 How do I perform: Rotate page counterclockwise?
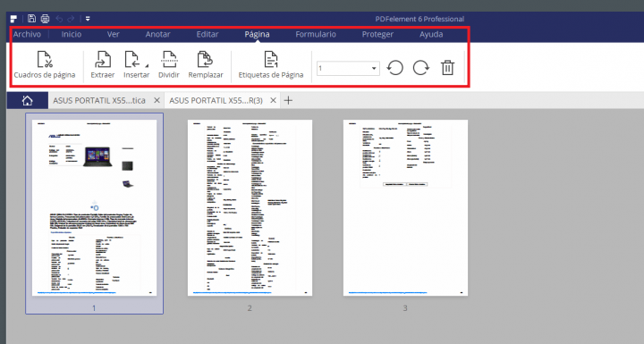pos(395,68)
